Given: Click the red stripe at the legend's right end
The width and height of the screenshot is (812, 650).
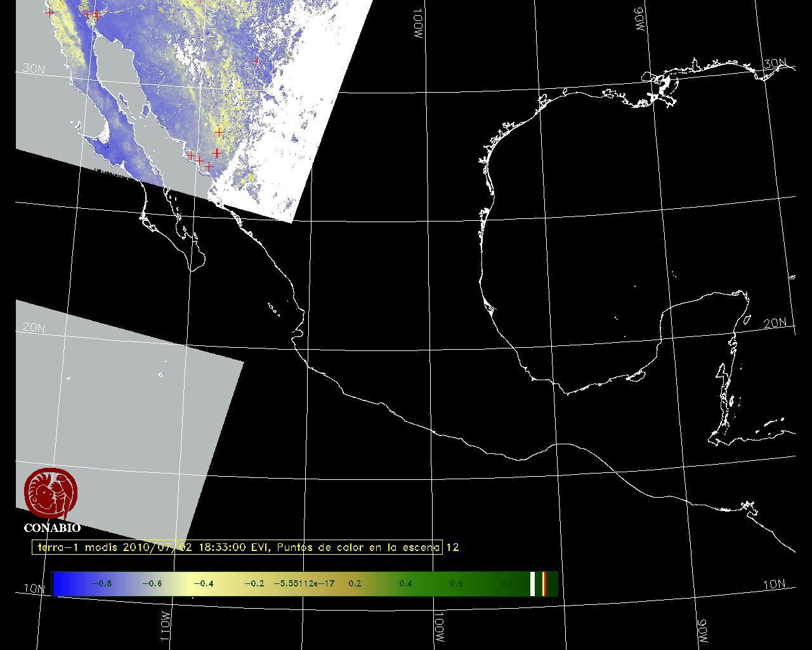Looking at the screenshot, I should pyautogui.click(x=544, y=583).
